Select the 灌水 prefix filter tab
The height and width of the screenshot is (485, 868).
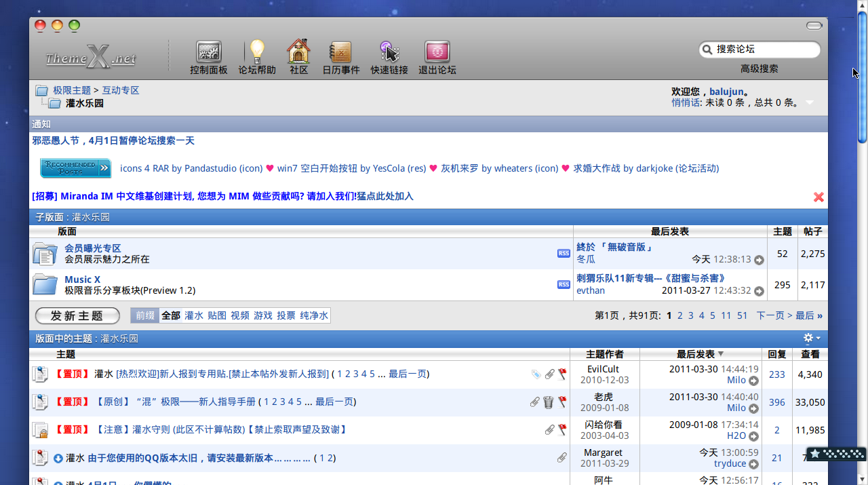pyautogui.click(x=194, y=315)
